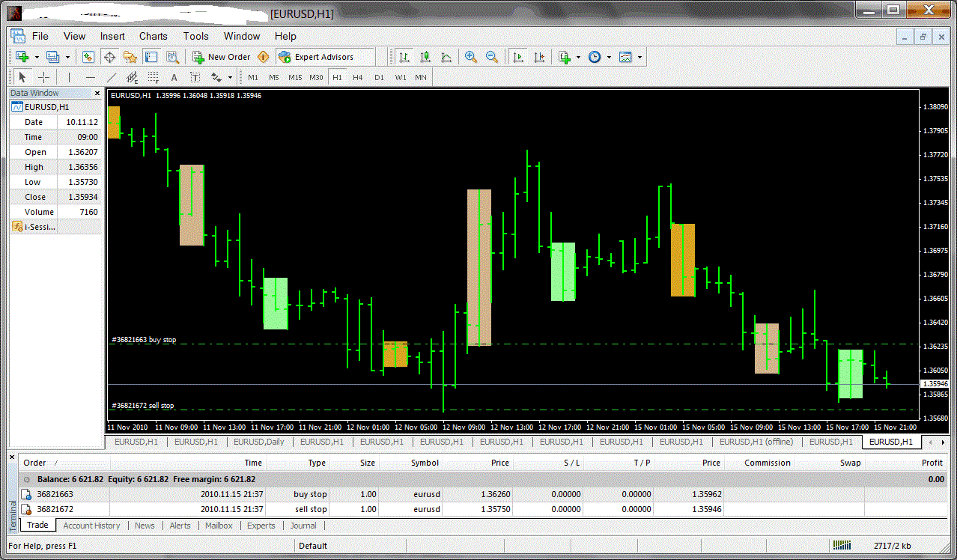Select the Fibonacci retracement tool
Viewport: 957px width, 560px height.
[154, 77]
